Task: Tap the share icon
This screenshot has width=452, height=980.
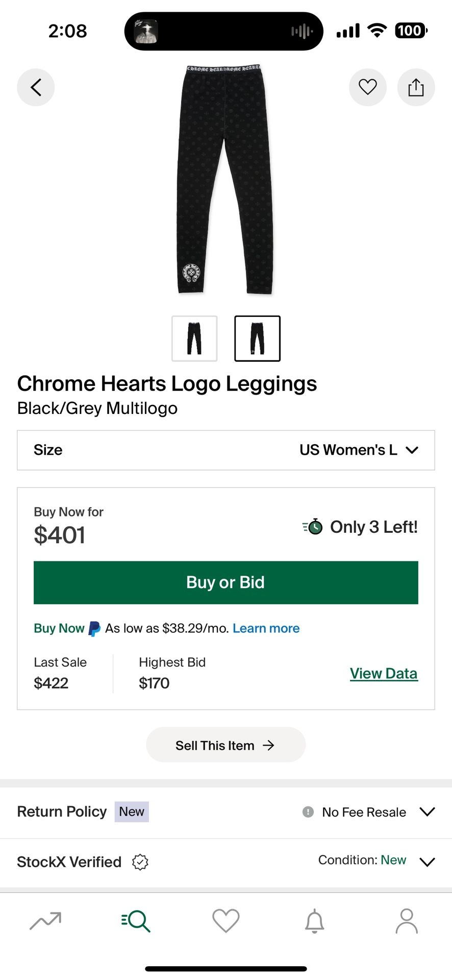Action: [x=416, y=87]
